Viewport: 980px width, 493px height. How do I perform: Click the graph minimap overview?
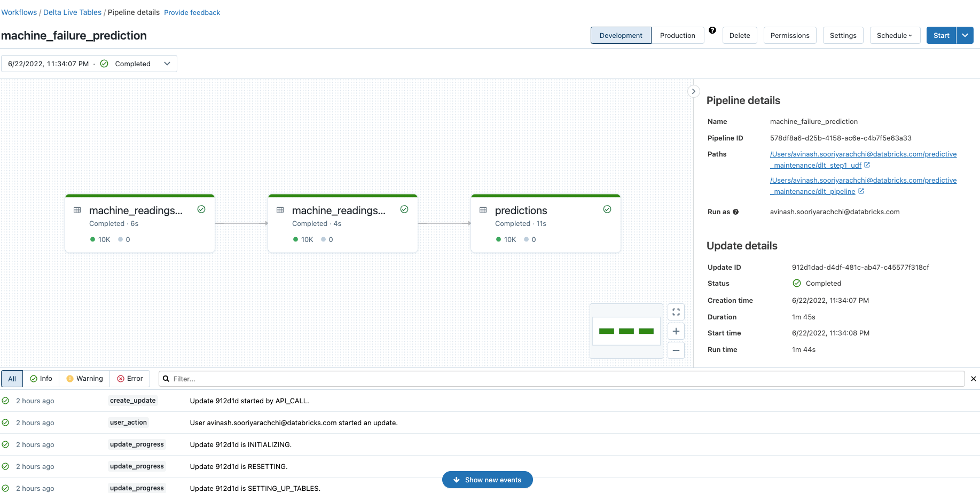626,331
